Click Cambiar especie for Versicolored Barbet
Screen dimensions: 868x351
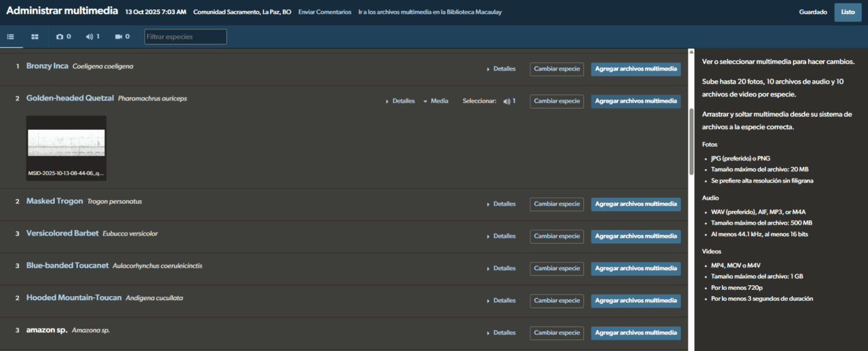pos(557,236)
